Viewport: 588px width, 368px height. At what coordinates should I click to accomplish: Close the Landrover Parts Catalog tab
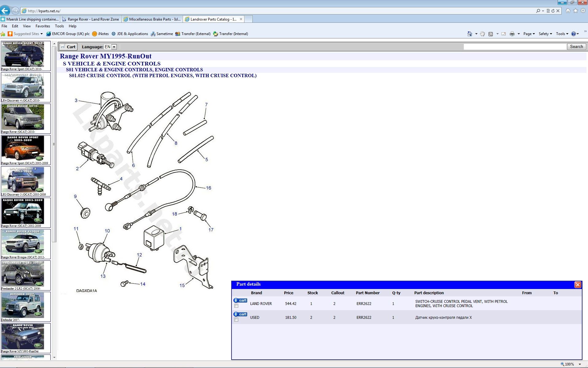241,19
